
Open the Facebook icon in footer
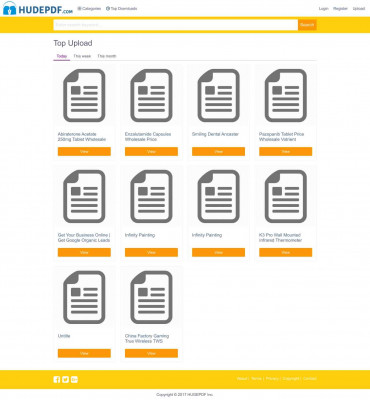(x=57, y=379)
